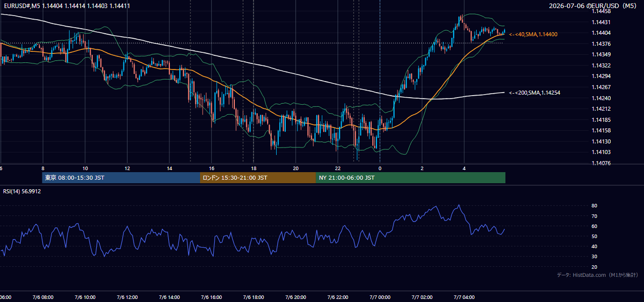
Task: Click RSI scale value 50
Action: click(594, 236)
